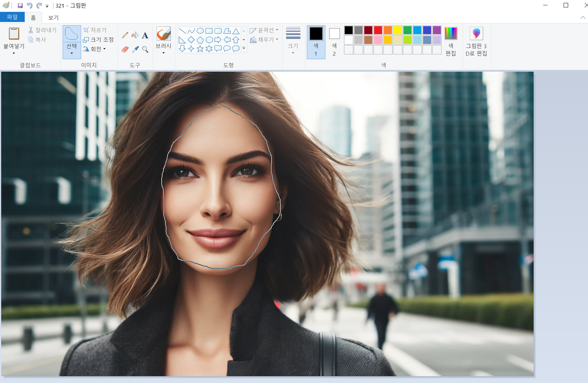Choose the Curve shape
This screenshot has width=588, height=383.
pos(191,31)
